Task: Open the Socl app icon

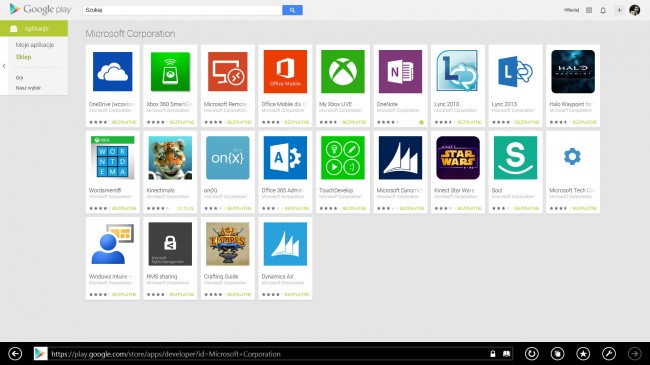Action: (515, 158)
